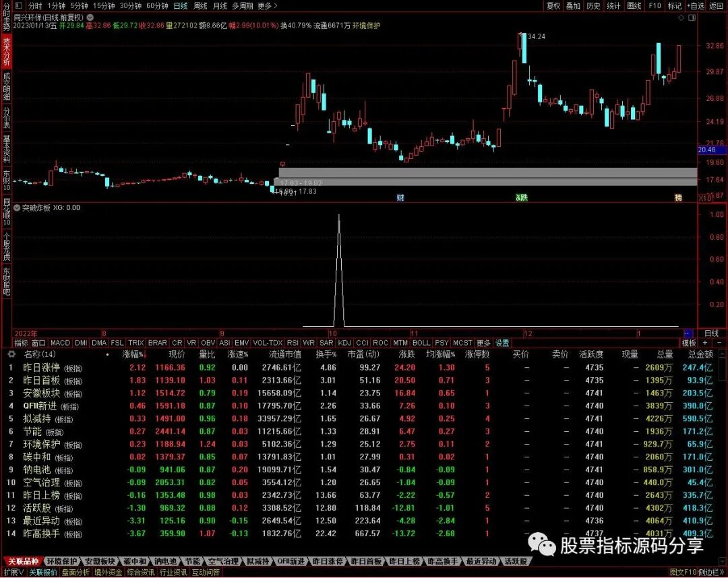Open the 关联品种 bottom tab
This screenshot has width=728, height=578.
coord(23,561)
